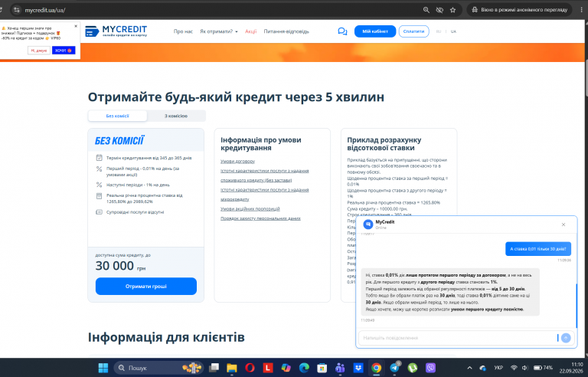588x377 pixels.
Task: Open uTorrent from the taskbar
Action: [413, 368]
